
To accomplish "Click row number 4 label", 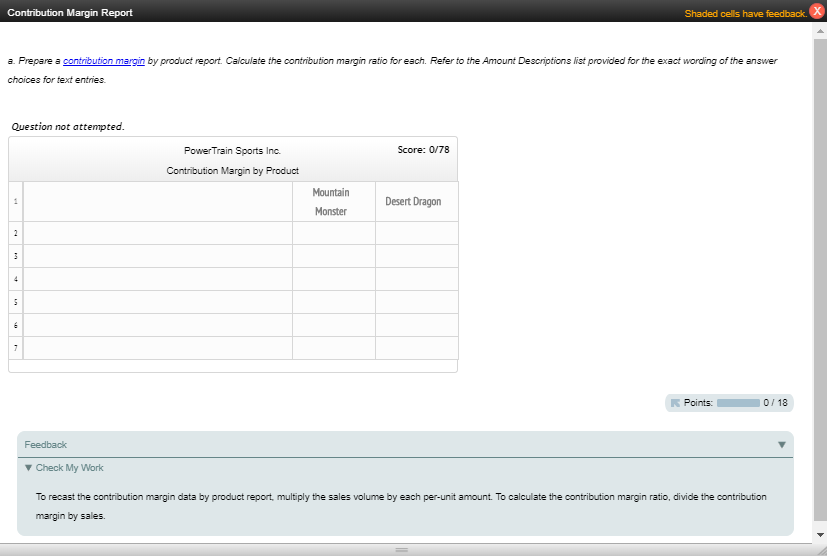I will pyautogui.click(x=16, y=279).
